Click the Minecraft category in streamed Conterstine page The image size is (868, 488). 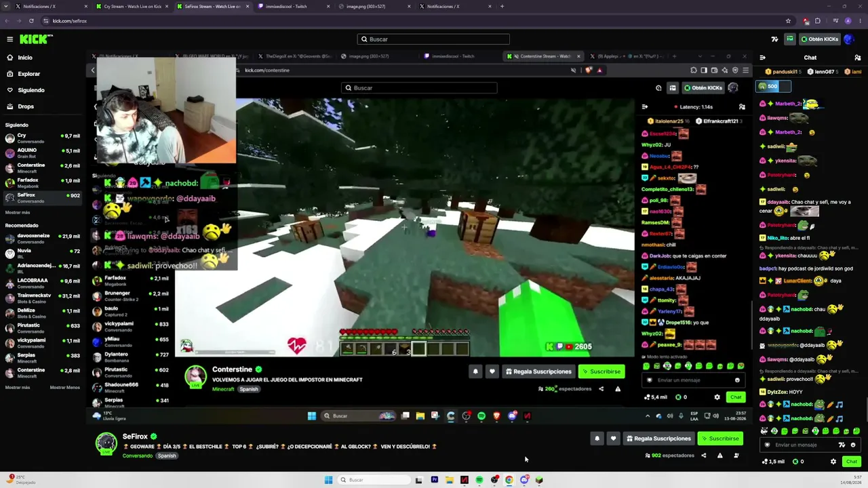223,389
